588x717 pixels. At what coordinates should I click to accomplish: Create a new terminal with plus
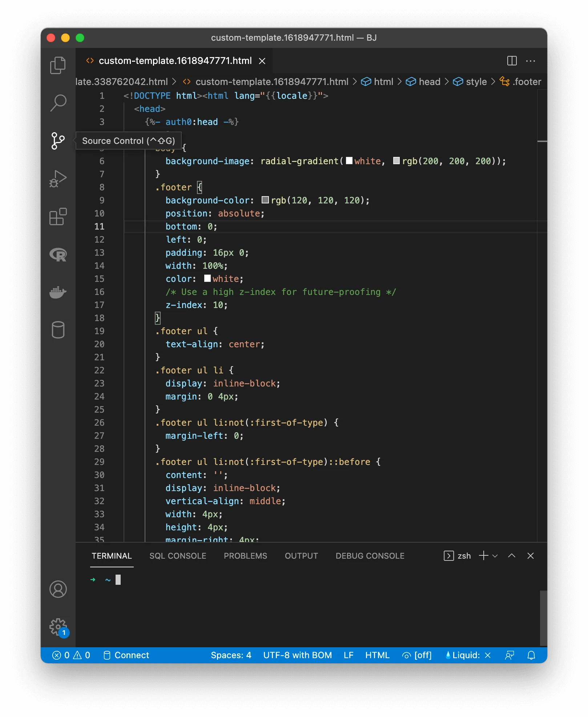483,556
